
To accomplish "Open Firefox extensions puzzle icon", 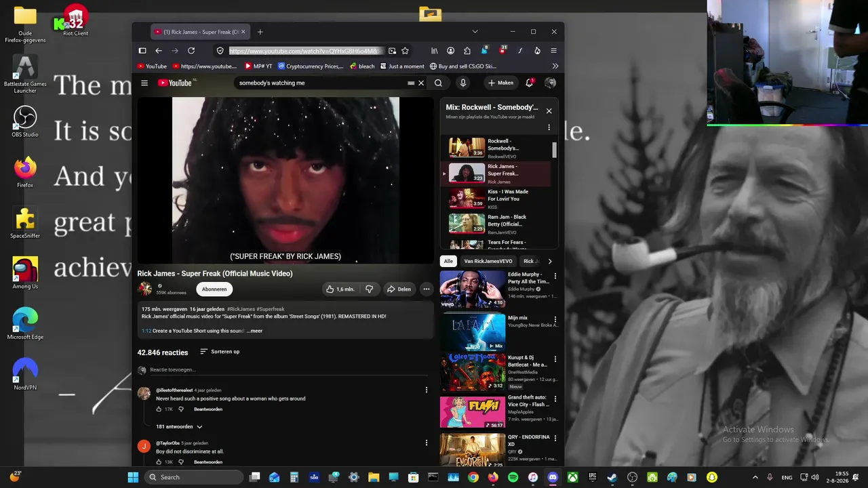I will pos(467,51).
